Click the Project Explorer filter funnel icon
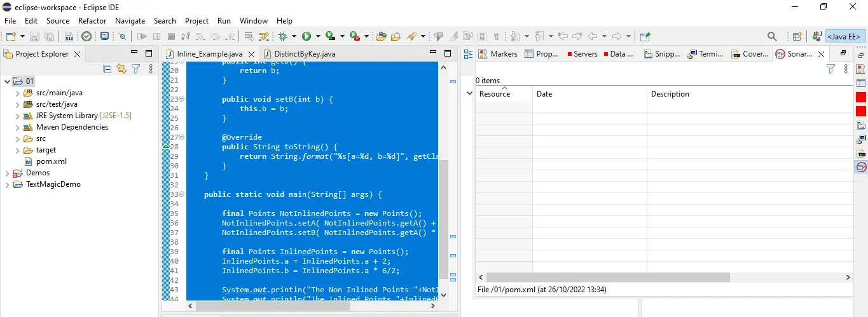868x317 pixels. pyautogui.click(x=135, y=69)
